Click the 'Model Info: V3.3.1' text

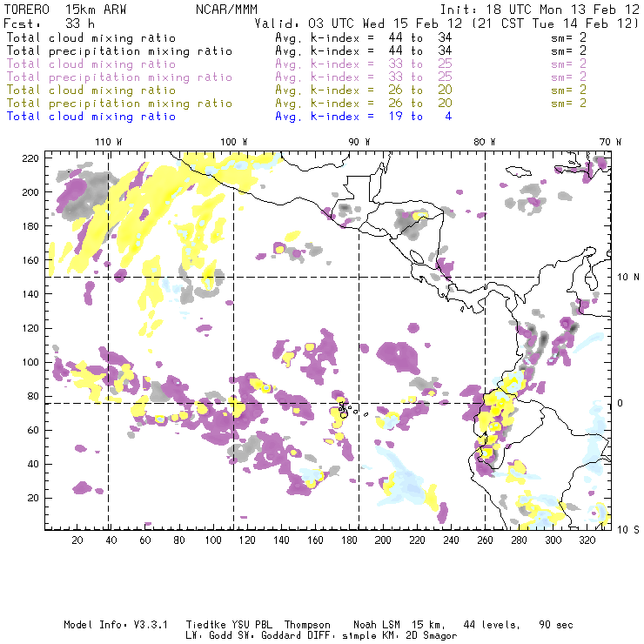click(x=116, y=625)
